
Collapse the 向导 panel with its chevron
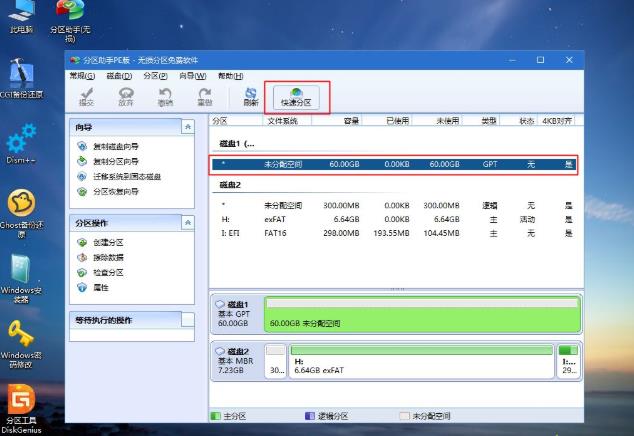click(187, 127)
